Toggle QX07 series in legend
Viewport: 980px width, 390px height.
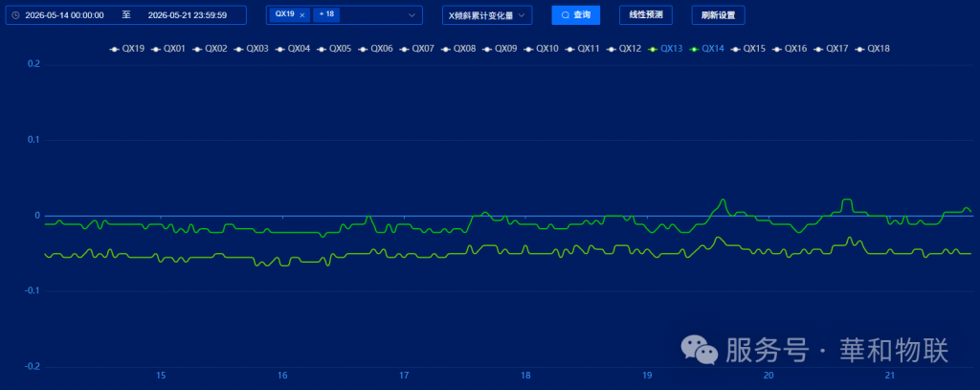point(416,48)
